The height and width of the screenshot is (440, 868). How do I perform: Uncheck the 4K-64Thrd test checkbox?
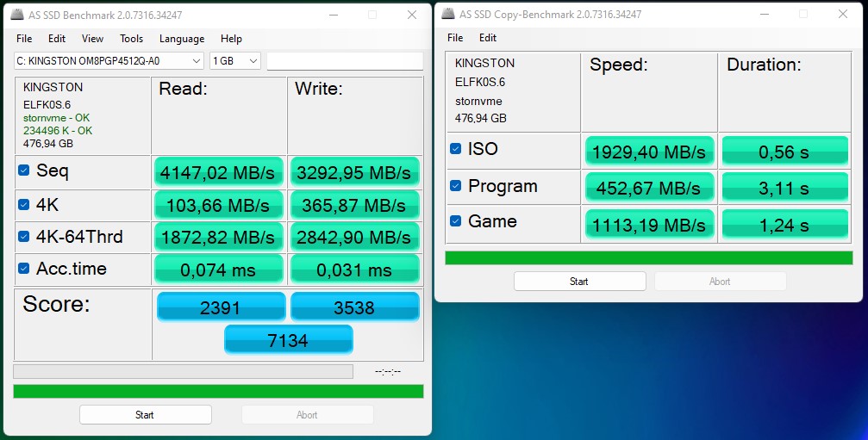(24, 237)
